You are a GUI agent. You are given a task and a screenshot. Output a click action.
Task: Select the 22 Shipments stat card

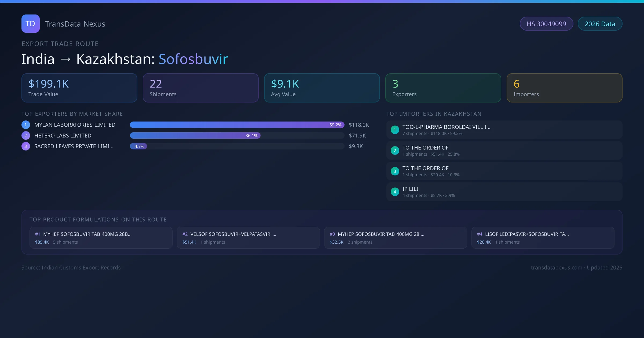pyautogui.click(x=200, y=88)
